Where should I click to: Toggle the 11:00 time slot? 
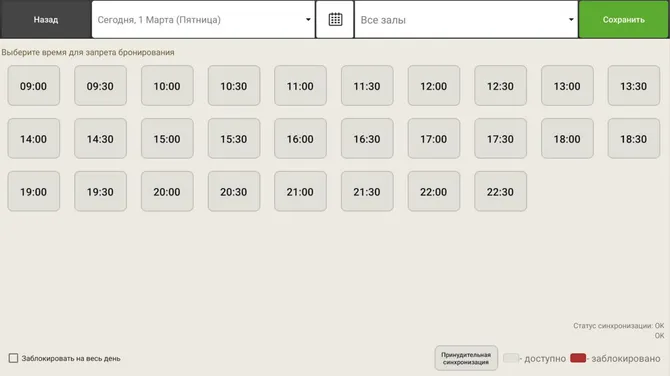pos(300,86)
